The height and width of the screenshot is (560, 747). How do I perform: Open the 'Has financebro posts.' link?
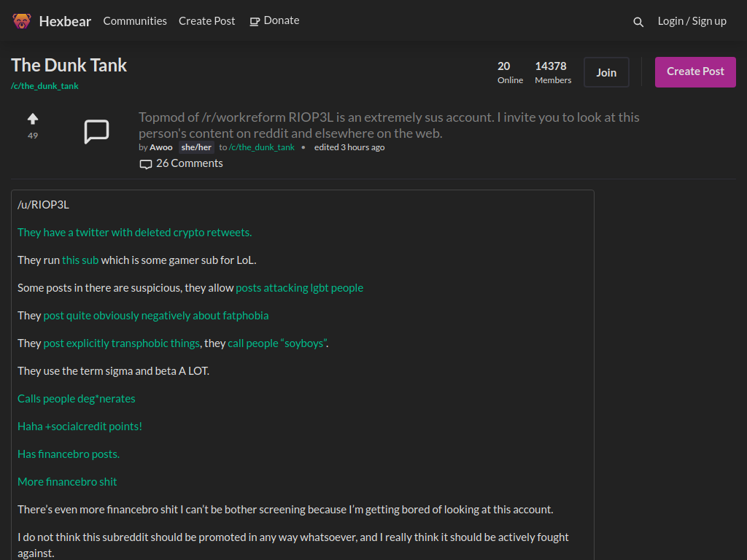tap(69, 454)
